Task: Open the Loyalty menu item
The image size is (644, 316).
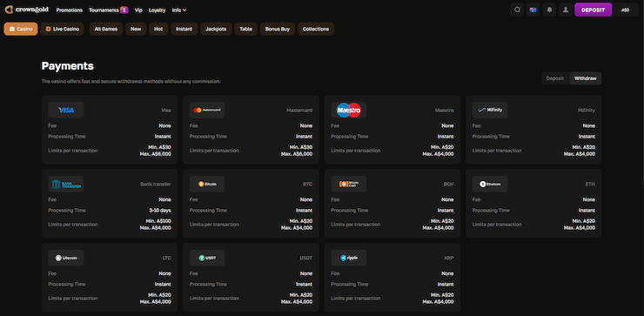Action: tap(158, 10)
